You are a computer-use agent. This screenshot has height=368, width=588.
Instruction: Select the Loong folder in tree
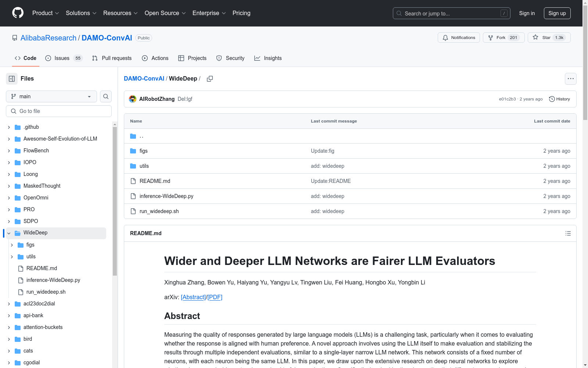pyautogui.click(x=31, y=174)
